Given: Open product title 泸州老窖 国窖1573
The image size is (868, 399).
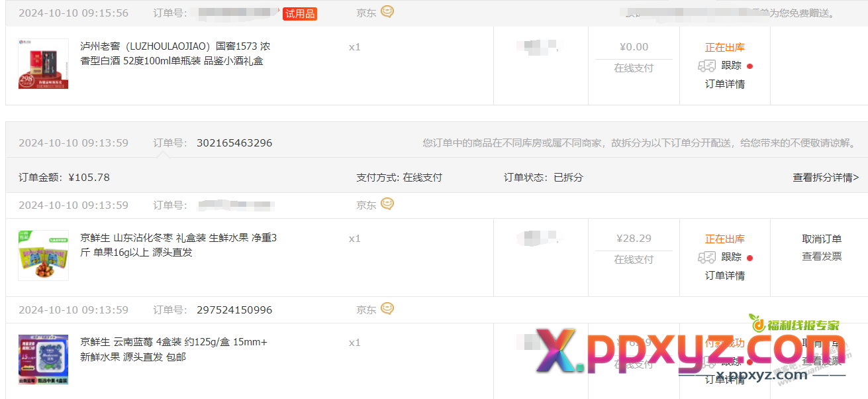Looking at the screenshot, I should 175,54.
